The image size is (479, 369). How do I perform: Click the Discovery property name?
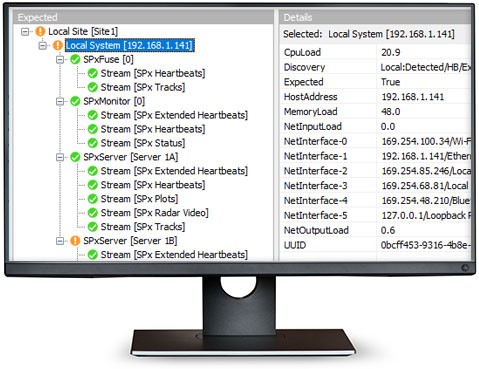tap(304, 67)
